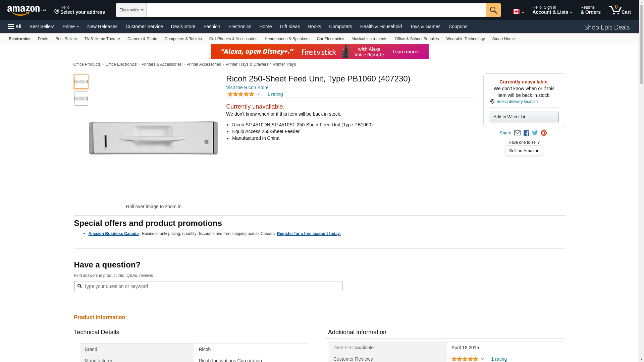644x362 pixels.
Task: Expand Account & Lists menu
Action: coord(552,10)
